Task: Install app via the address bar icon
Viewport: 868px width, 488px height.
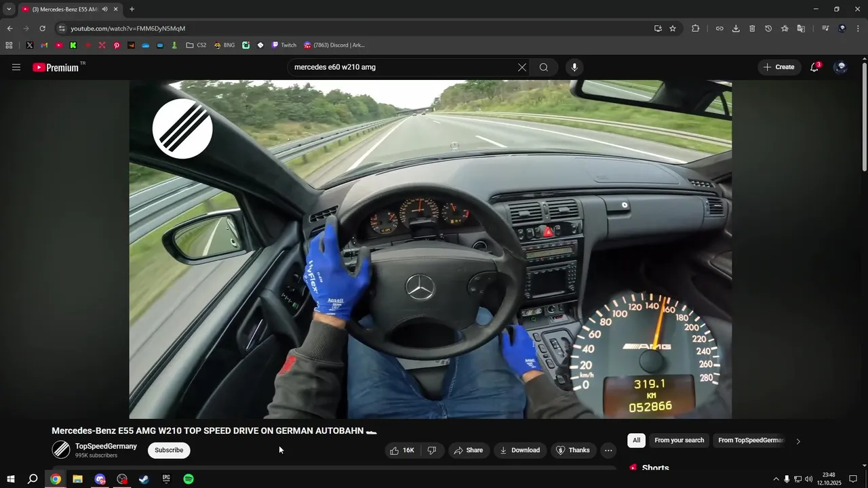Action: click(x=658, y=28)
